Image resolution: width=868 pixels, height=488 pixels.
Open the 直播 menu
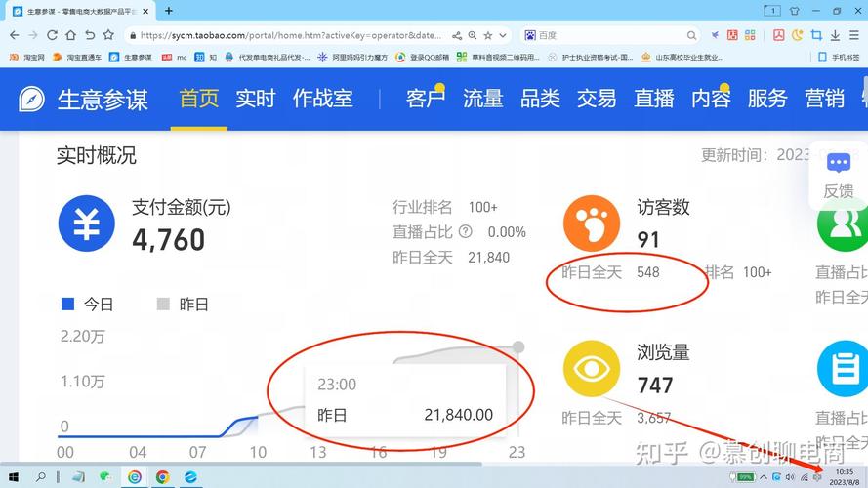pos(654,99)
